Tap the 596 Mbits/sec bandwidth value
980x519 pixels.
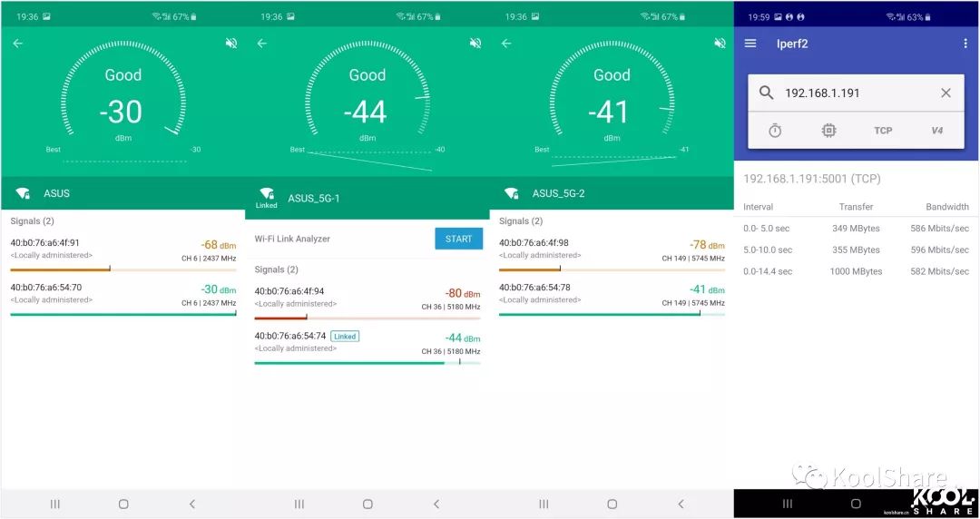(939, 250)
